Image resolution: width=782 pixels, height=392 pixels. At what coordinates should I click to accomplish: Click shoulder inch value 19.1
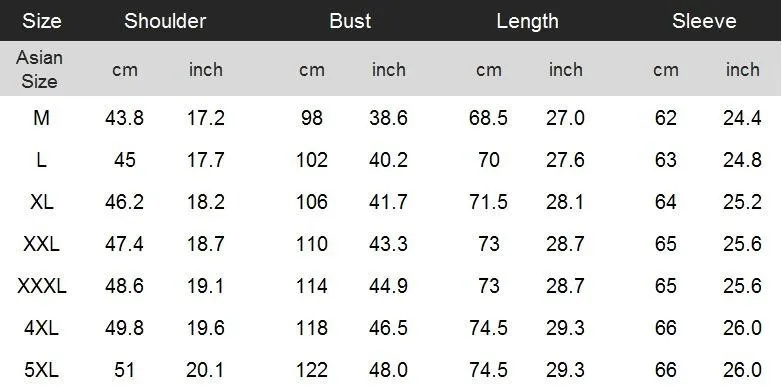(x=205, y=286)
